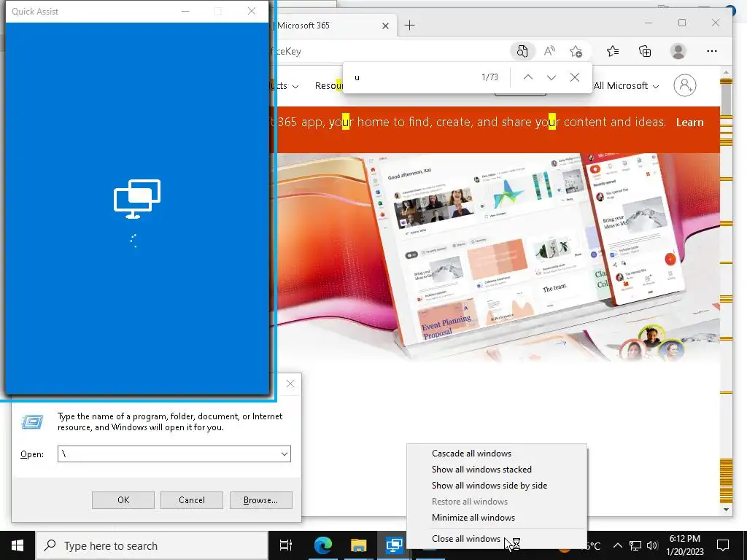Open the volume speaker icon in tray
Viewport: 747px width, 560px height.
[x=652, y=545]
